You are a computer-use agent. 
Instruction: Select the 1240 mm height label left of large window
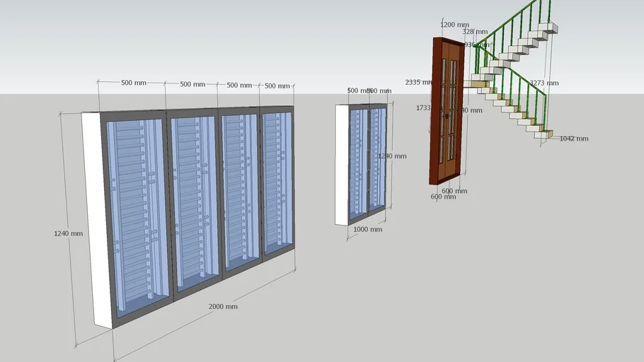[x=68, y=233]
